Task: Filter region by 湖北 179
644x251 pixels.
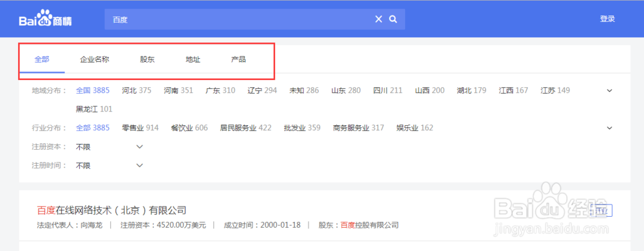Action: coord(471,90)
